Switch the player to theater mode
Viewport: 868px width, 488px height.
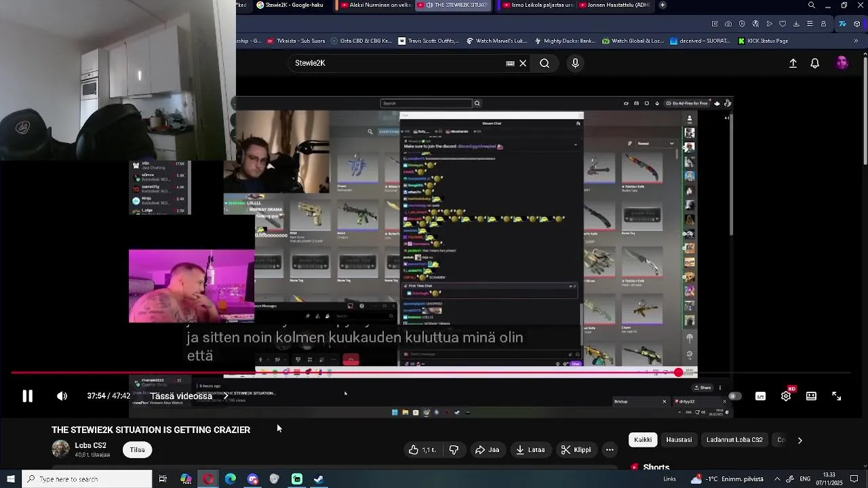point(811,396)
